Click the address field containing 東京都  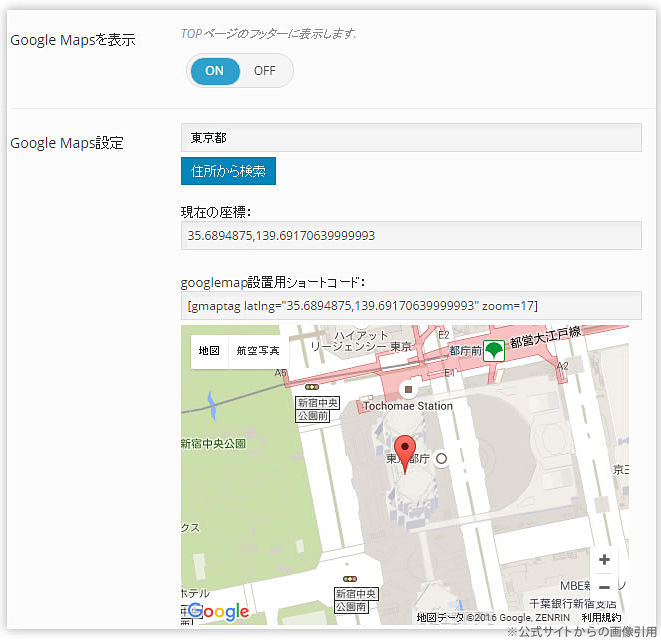[x=411, y=138]
